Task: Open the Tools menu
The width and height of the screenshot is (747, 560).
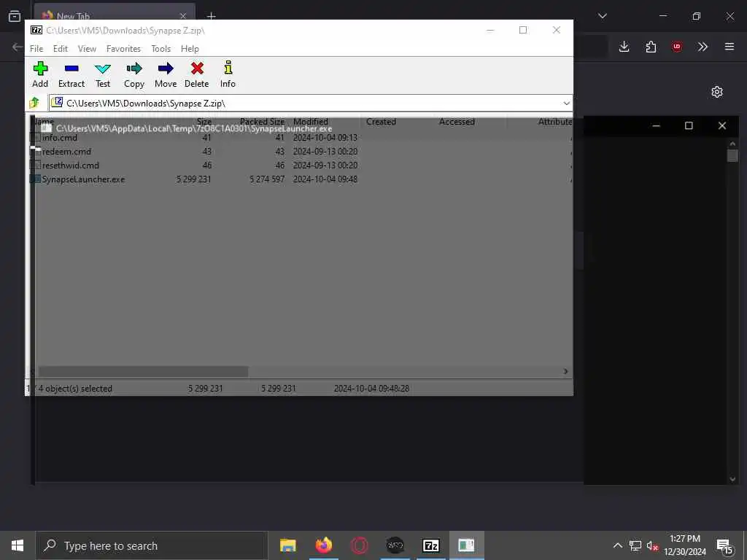Action: pos(160,49)
